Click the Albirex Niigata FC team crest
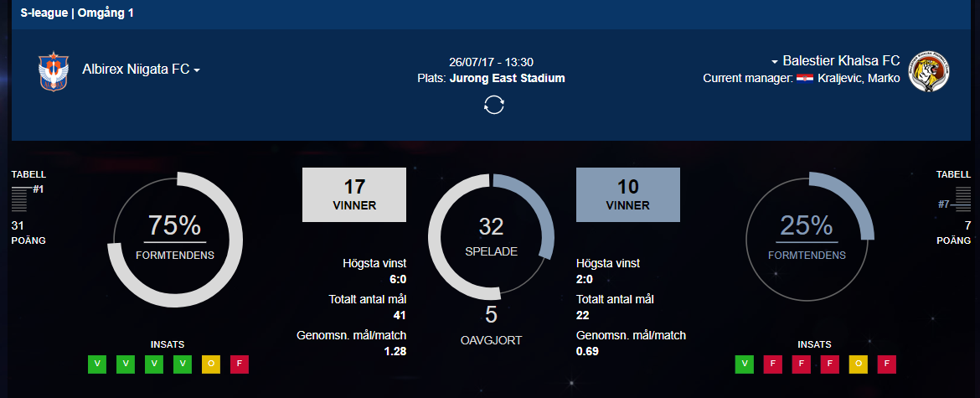980x398 pixels. 53,71
